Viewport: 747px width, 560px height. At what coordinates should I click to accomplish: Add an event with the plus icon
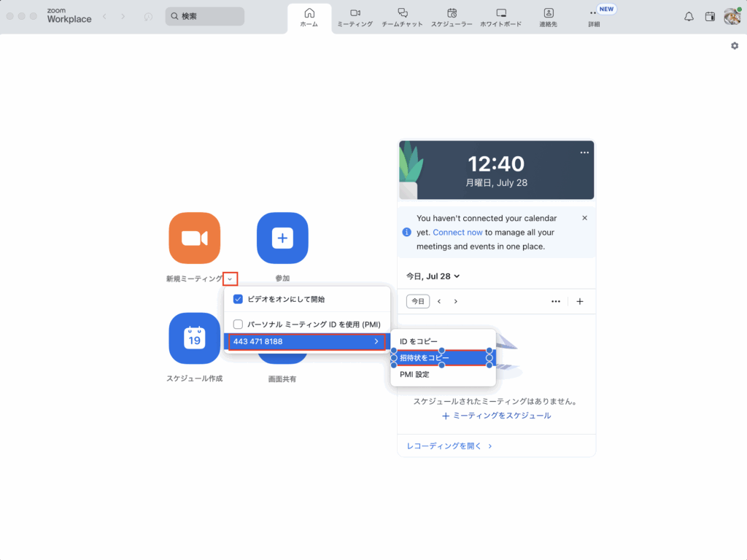580,301
